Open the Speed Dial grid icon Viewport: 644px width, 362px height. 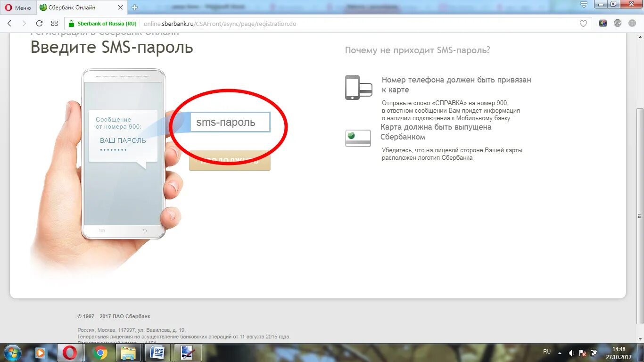tap(54, 24)
